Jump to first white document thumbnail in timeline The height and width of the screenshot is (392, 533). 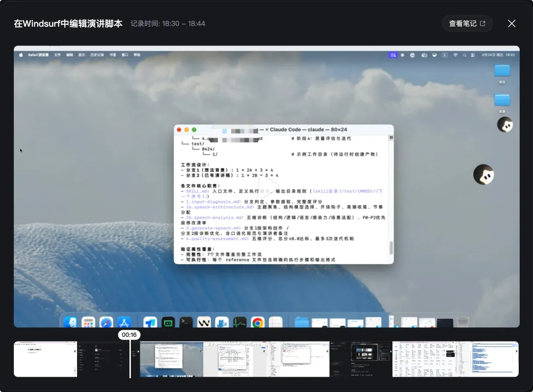click(45, 359)
